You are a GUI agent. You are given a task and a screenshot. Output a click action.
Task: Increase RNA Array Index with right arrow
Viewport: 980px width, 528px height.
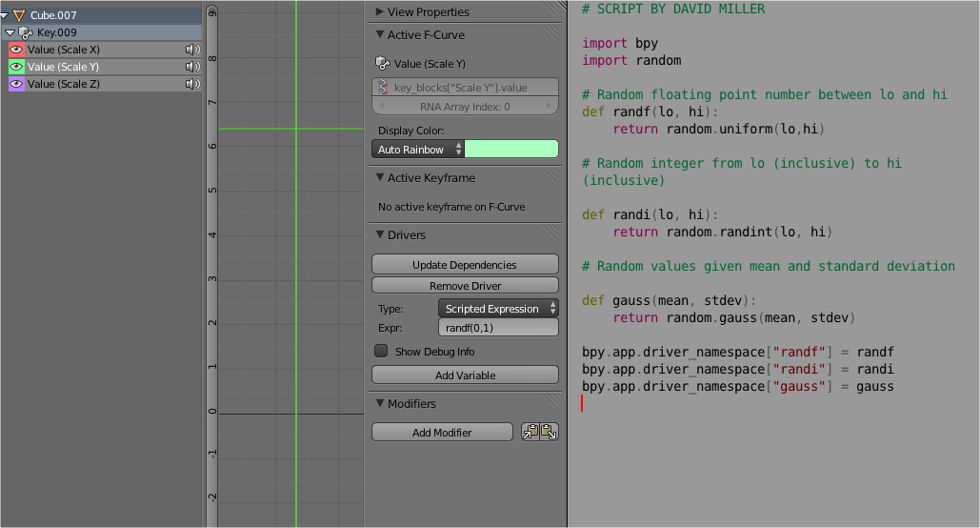549,107
